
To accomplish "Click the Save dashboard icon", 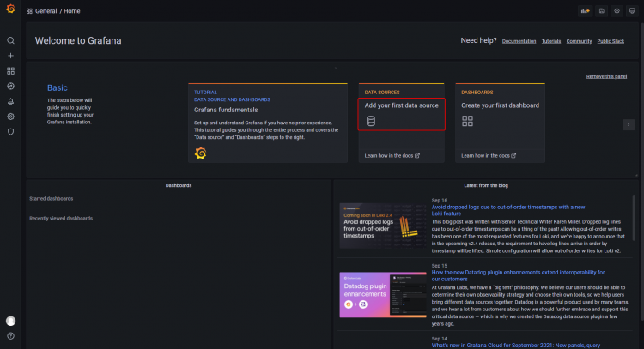I will point(601,11).
